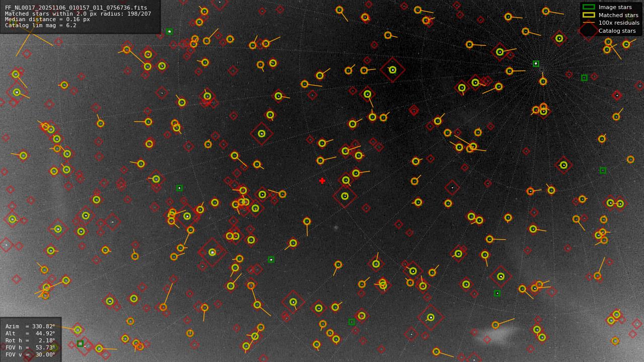Click the 'Catalog lim mag = 6.2' line
Screen dimensions: 644x362
[x=41, y=25]
